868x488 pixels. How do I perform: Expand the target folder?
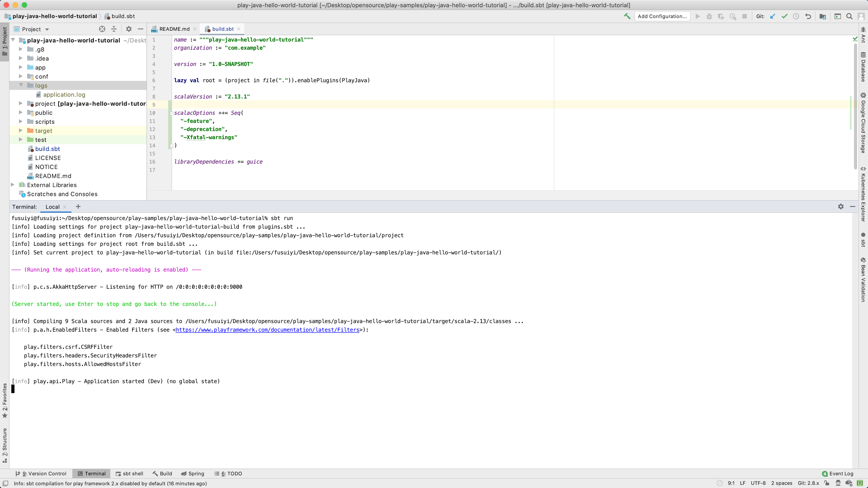[x=21, y=130]
